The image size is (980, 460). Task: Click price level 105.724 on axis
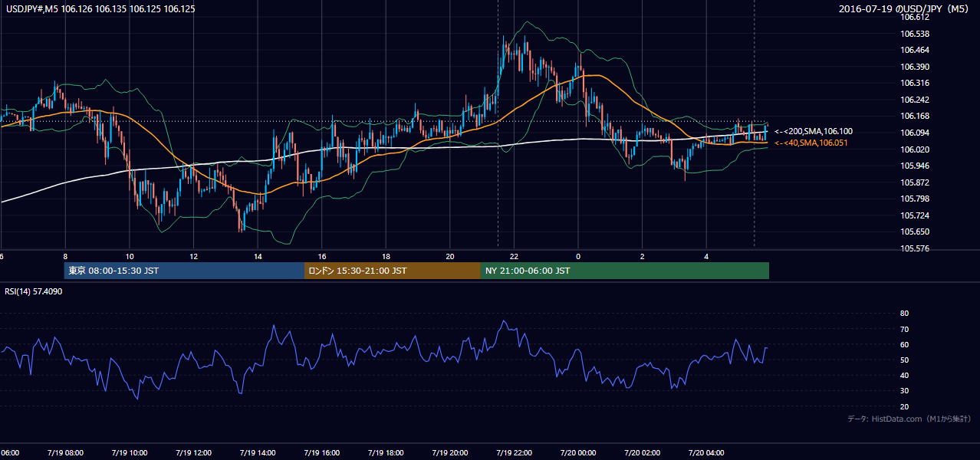(915, 215)
